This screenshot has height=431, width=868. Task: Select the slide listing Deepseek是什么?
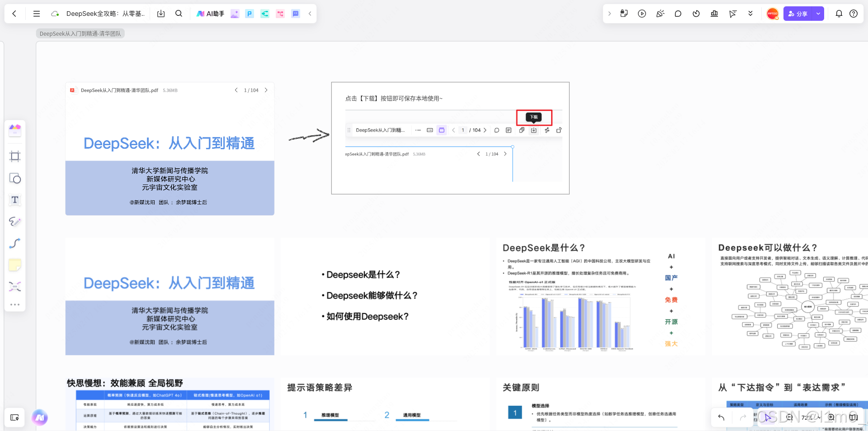[385, 297]
